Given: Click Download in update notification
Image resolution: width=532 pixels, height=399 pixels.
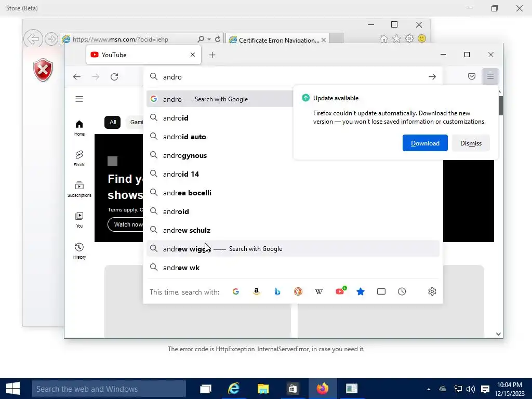Looking at the screenshot, I should pyautogui.click(x=425, y=143).
